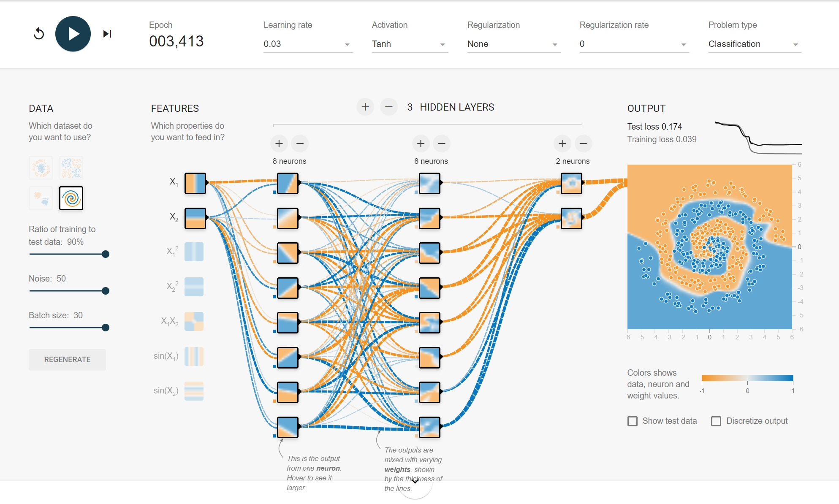Toggle the X2 input feature

[195, 218]
